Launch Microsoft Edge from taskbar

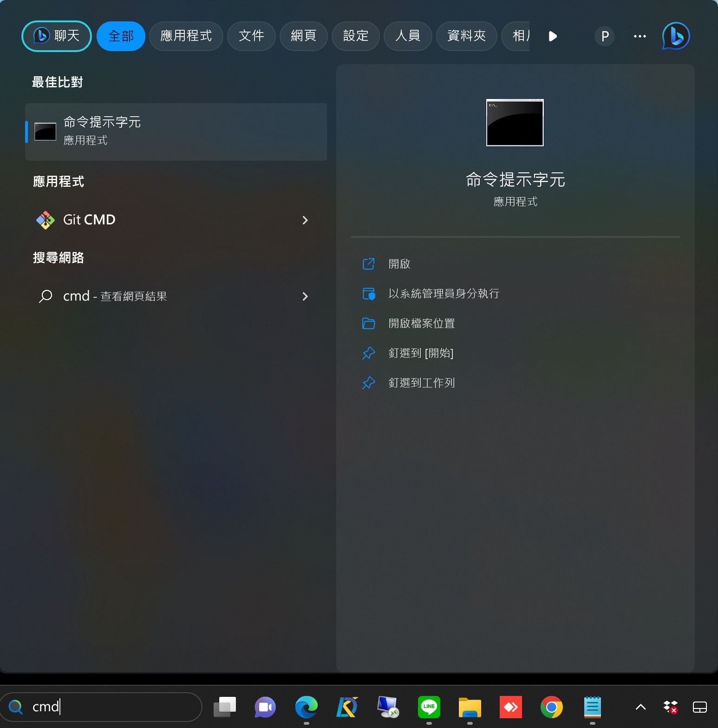point(306,707)
